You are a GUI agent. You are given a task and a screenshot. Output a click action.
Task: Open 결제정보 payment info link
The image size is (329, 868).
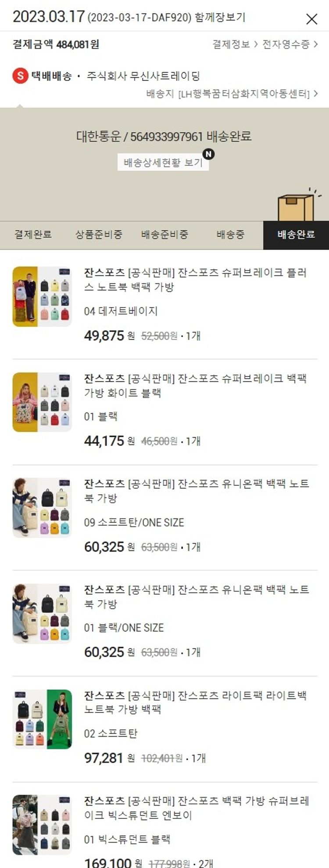tap(235, 44)
